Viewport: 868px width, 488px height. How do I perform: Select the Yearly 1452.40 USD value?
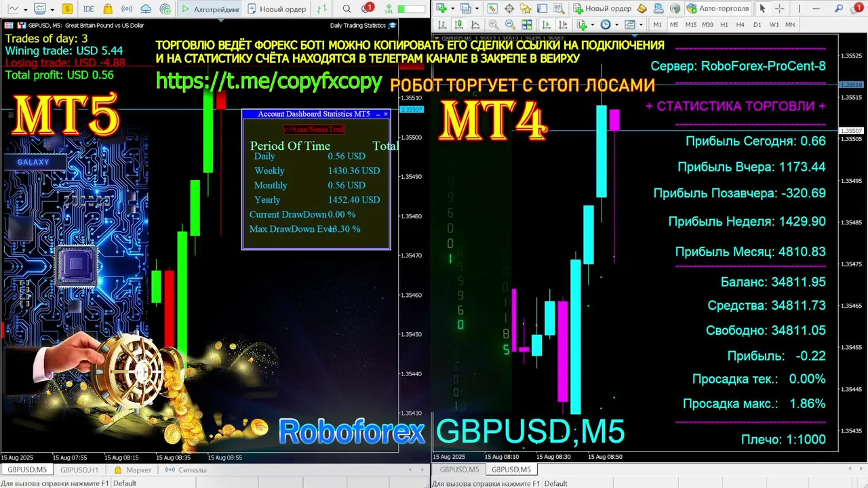[353, 200]
